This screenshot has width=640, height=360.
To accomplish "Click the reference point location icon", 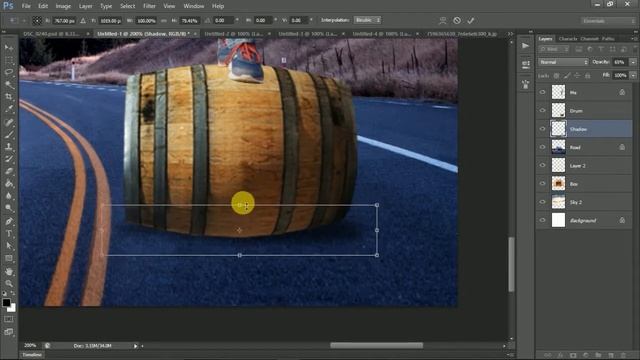I will coord(37,20).
